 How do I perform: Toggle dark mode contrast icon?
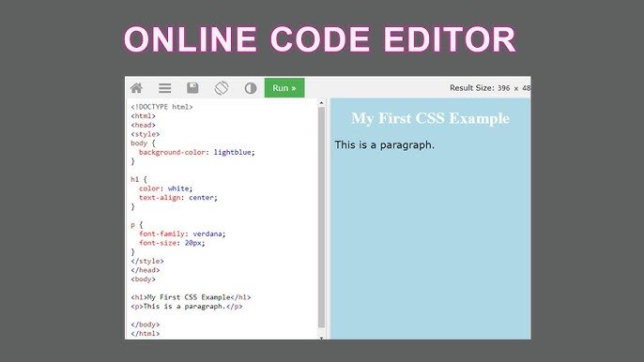(251, 88)
